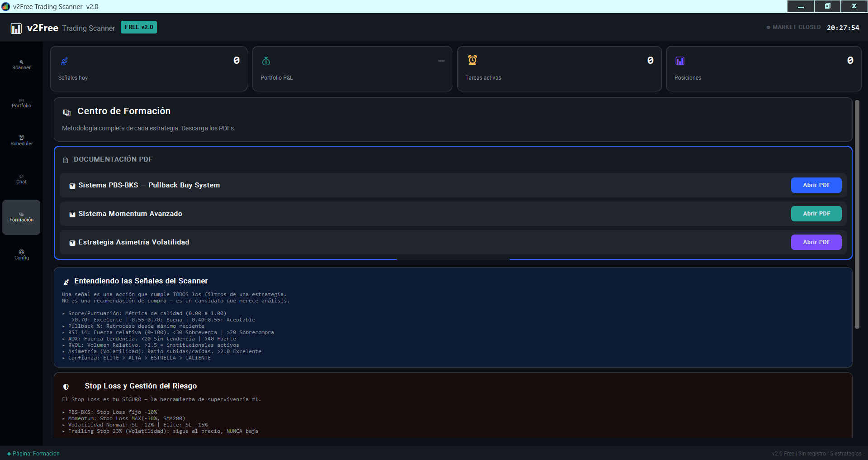The image size is (868, 460).
Task: Click the PDF icon next to Sistema Momentum Avanzado
Action: (x=72, y=214)
